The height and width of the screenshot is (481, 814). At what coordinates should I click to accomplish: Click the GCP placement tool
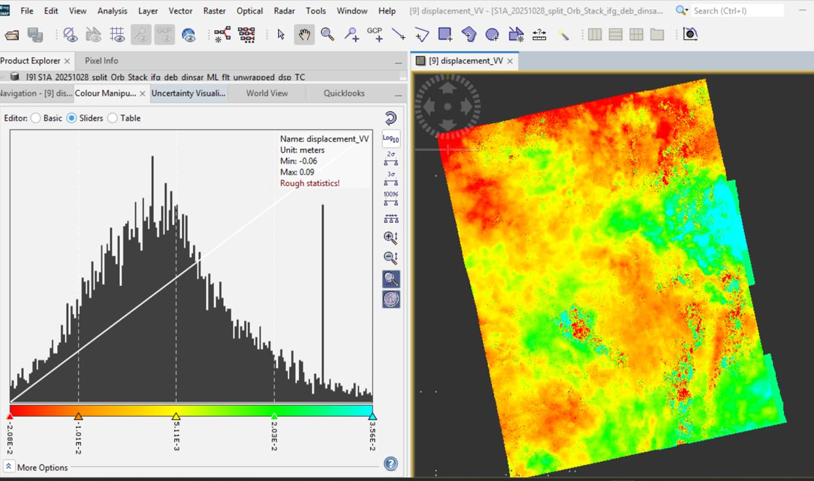click(375, 34)
